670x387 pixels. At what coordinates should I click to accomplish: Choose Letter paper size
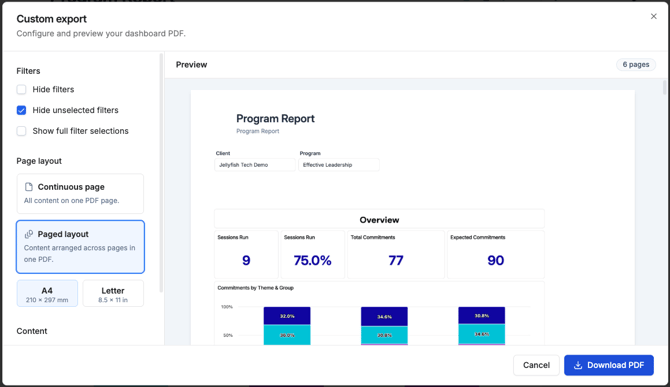click(113, 293)
